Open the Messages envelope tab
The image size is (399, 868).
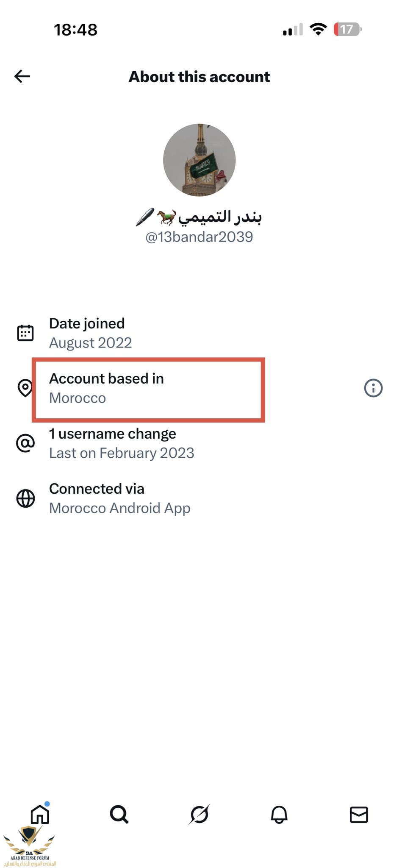tap(359, 814)
